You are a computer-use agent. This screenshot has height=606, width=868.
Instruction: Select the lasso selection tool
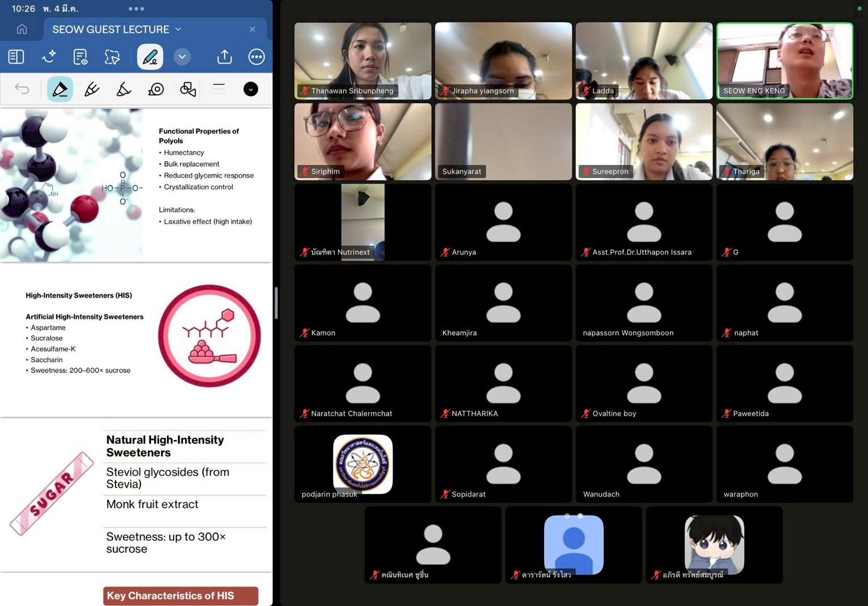112,57
